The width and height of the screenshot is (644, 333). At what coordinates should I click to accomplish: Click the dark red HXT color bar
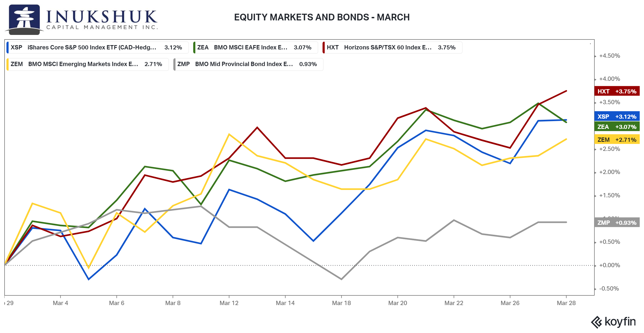(x=324, y=48)
